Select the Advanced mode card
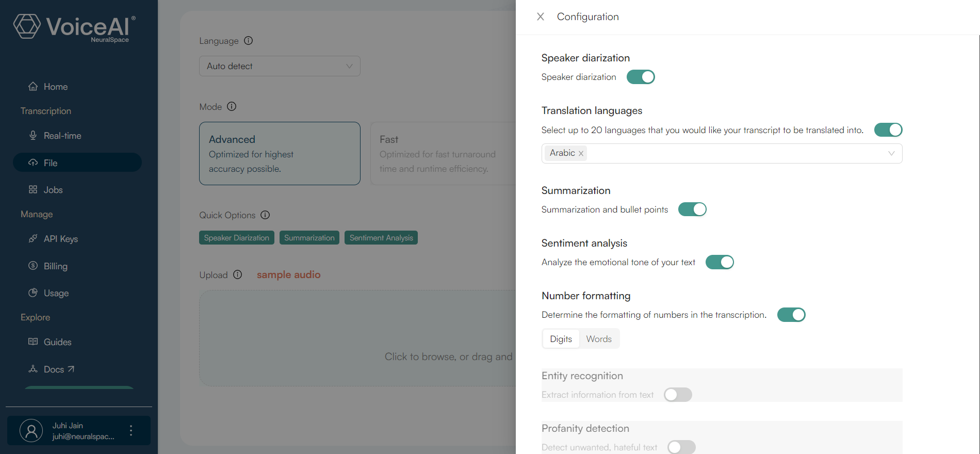The width and height of the screenshot is (980, 454). (x=280, y=154)
